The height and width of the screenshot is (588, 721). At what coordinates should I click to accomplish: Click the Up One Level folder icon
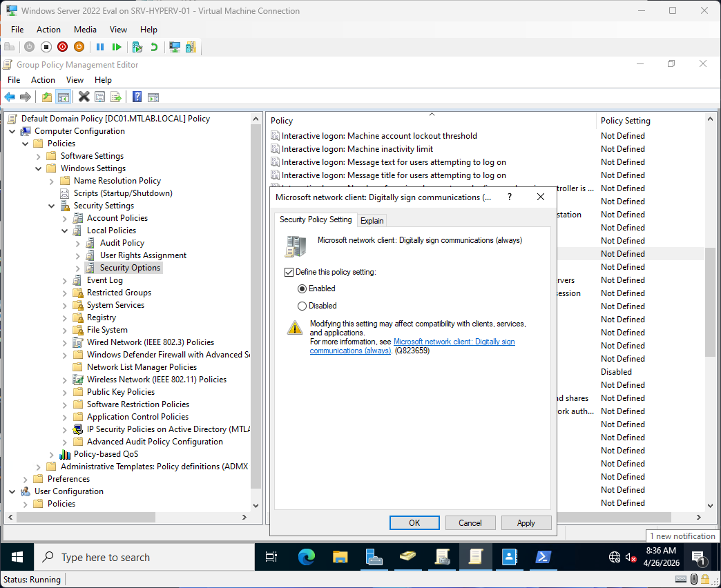46,97
